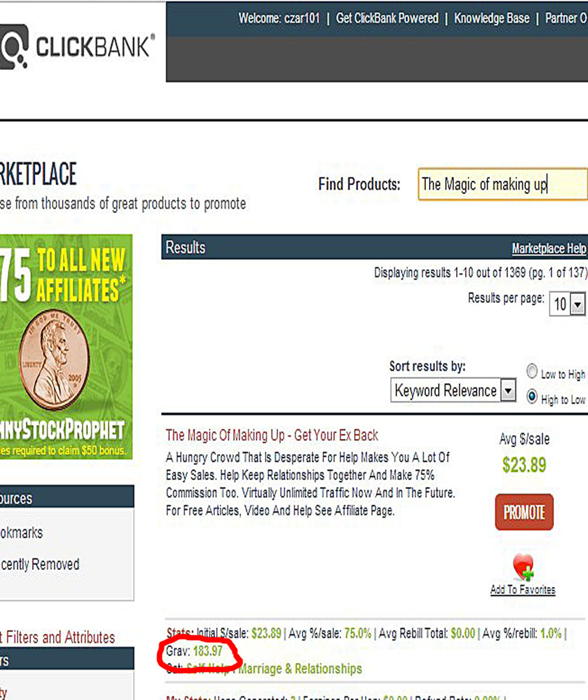Select the High to Low radio button
Viewport: 588px width, 700px height.
click(532, 397)
